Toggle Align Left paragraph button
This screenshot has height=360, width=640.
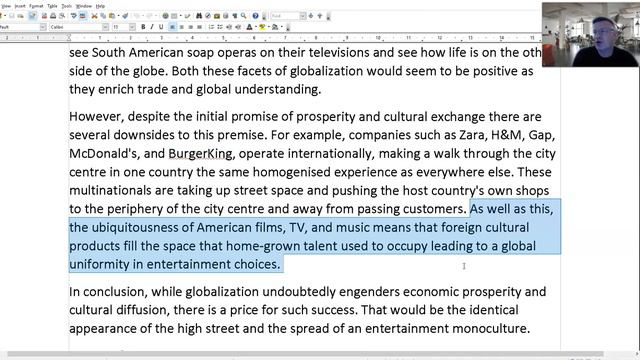(x=172, y=27)
